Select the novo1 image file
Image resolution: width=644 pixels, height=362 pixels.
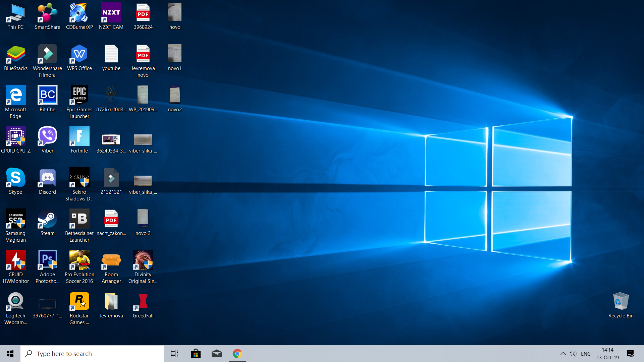pyautogui.click(x=175, y=58)
